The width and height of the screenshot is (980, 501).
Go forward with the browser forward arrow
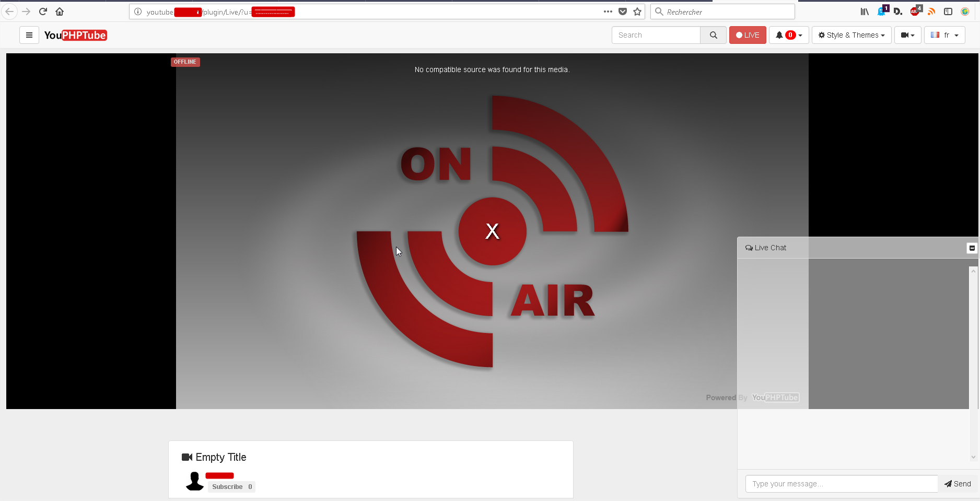point(26,11)
